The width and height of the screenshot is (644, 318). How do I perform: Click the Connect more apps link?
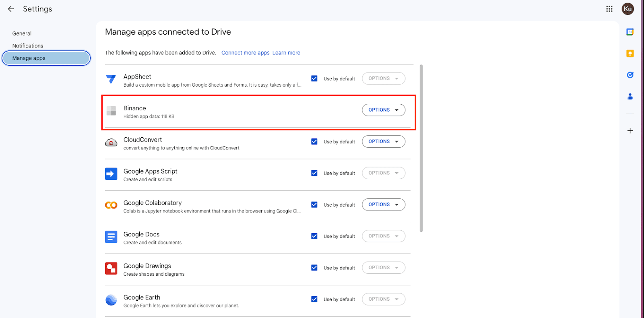pyautogui.click(x=245, y=53)
